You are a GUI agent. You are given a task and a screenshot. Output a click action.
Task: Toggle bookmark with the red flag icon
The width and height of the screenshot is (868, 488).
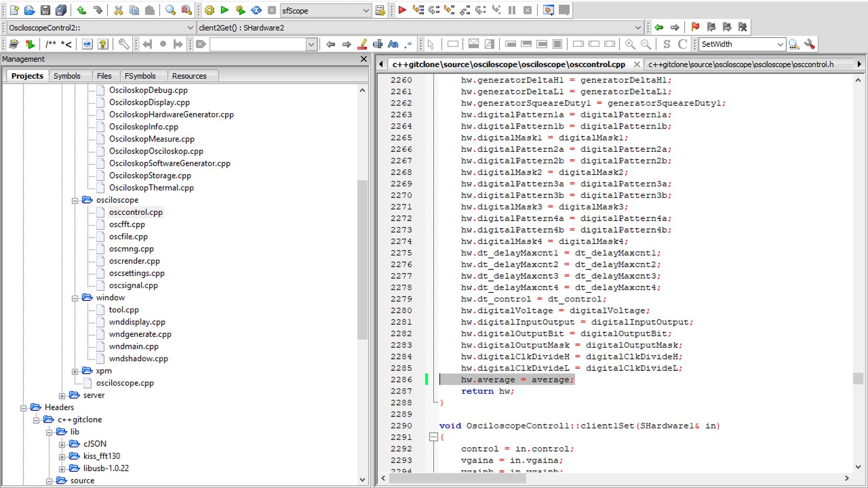695,27
